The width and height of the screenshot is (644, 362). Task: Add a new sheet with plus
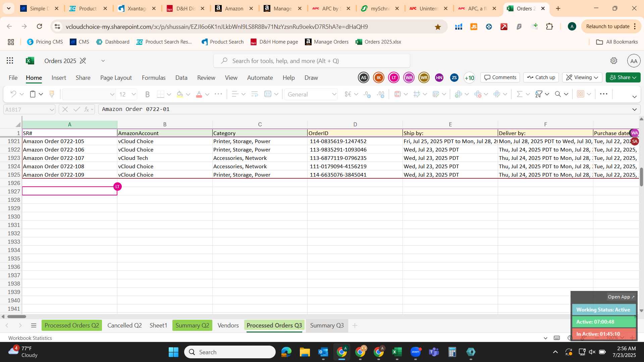tap(355, 325)
